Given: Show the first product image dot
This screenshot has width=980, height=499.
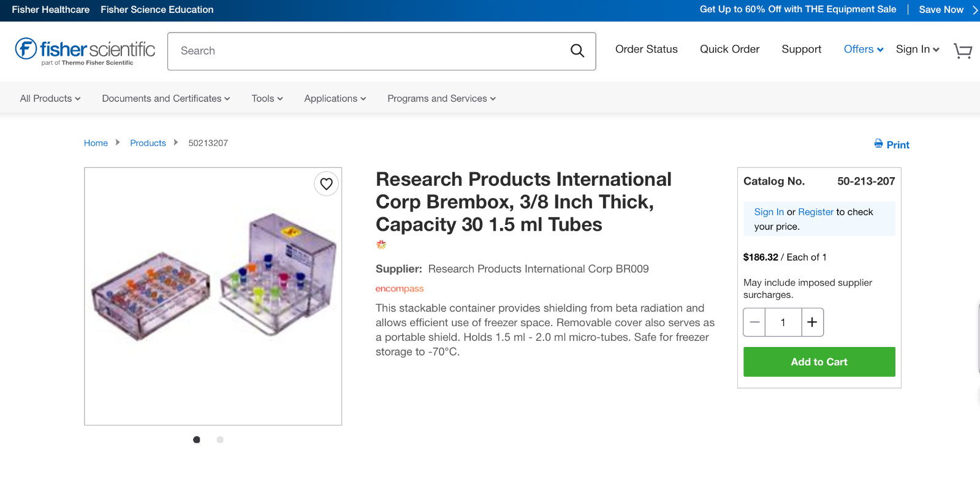Looking at the screenshot, I should pyautogui.click(x=197, y=440).
